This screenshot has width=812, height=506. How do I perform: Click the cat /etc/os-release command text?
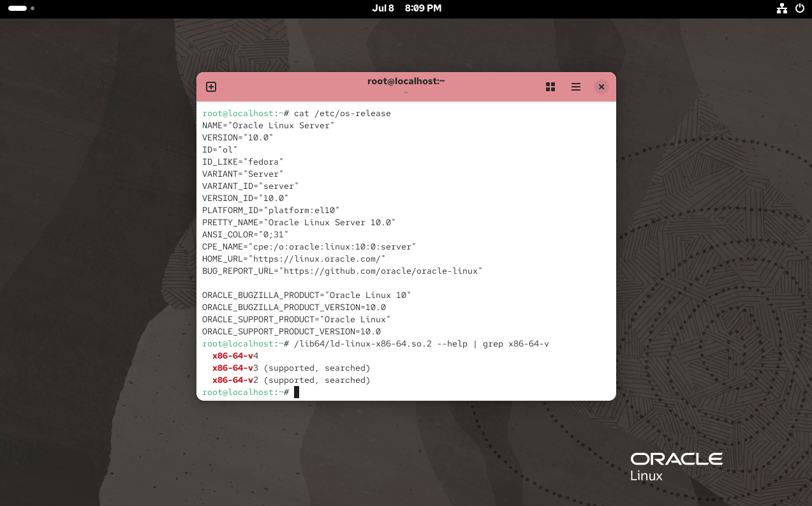[343, 114]
